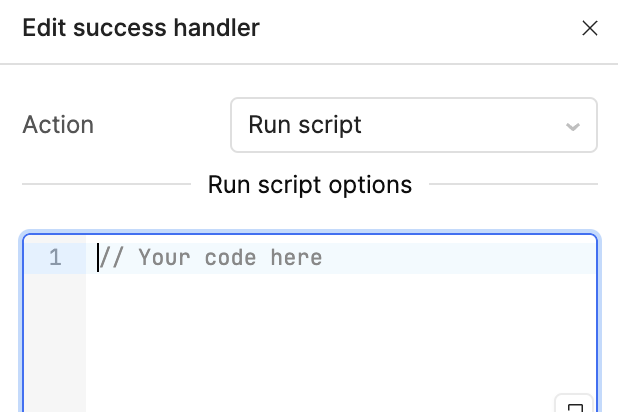Click the 'Run script options' section heading

[310, 185]
